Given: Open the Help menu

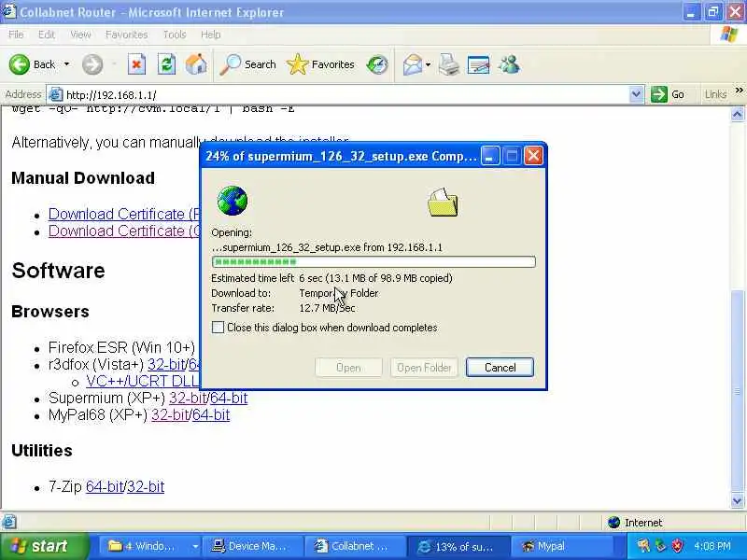Looking at the screenshot, I should [x=210, y=35].
